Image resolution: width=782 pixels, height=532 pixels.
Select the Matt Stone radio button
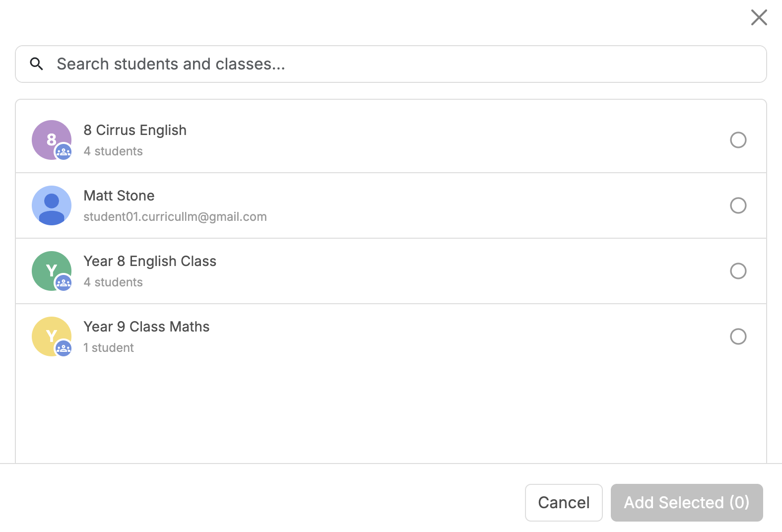click(x=738, y=205)
